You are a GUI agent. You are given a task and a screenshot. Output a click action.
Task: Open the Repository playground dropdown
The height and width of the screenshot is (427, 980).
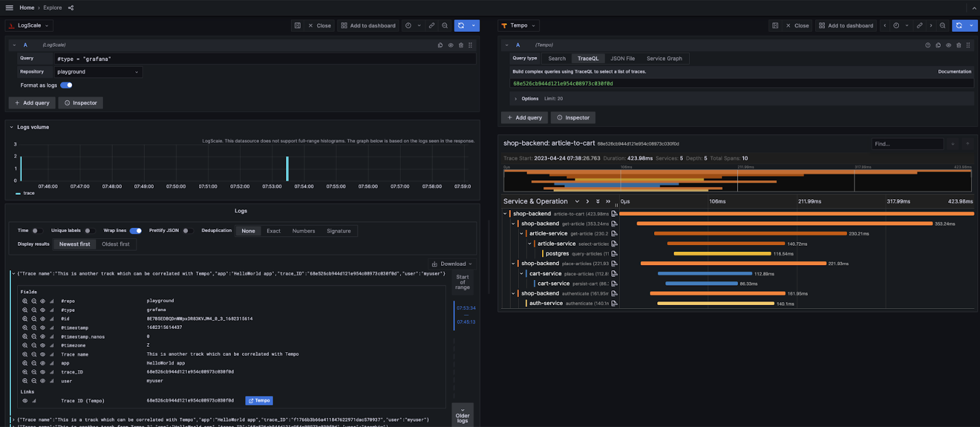[x=98, y=72]
